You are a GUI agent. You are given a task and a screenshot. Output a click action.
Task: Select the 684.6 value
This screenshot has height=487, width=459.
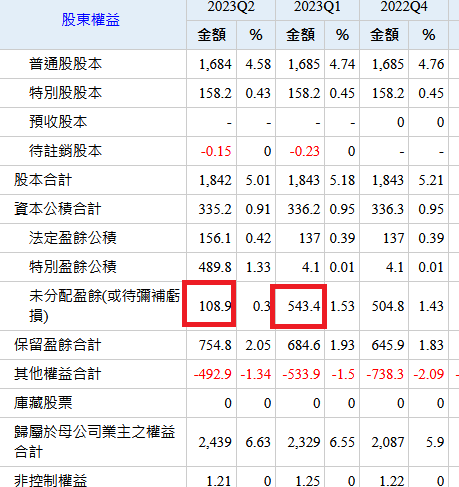304,345
